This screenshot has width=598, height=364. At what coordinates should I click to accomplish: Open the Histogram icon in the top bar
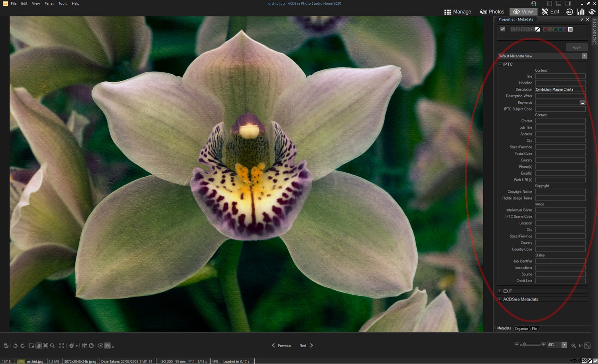tap(581, 12)
